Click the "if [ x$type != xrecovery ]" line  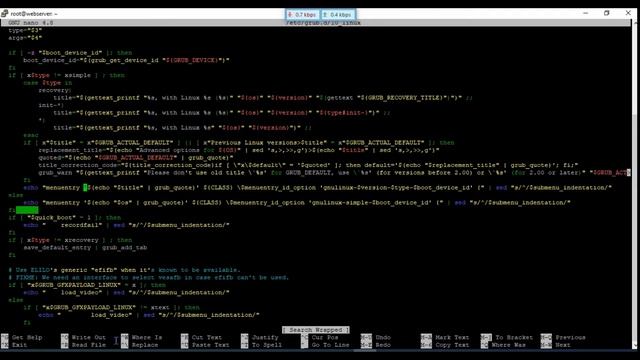(70, 240)
